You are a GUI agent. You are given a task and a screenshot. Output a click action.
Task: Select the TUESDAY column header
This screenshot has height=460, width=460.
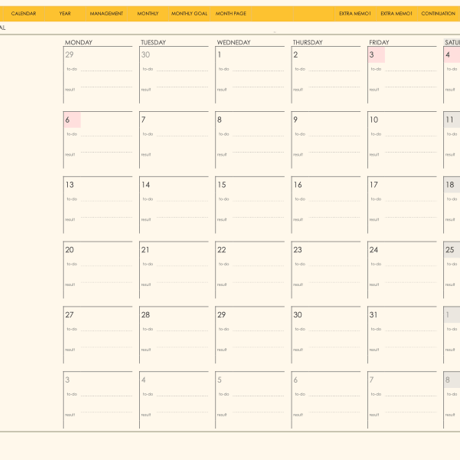point(153,42)
